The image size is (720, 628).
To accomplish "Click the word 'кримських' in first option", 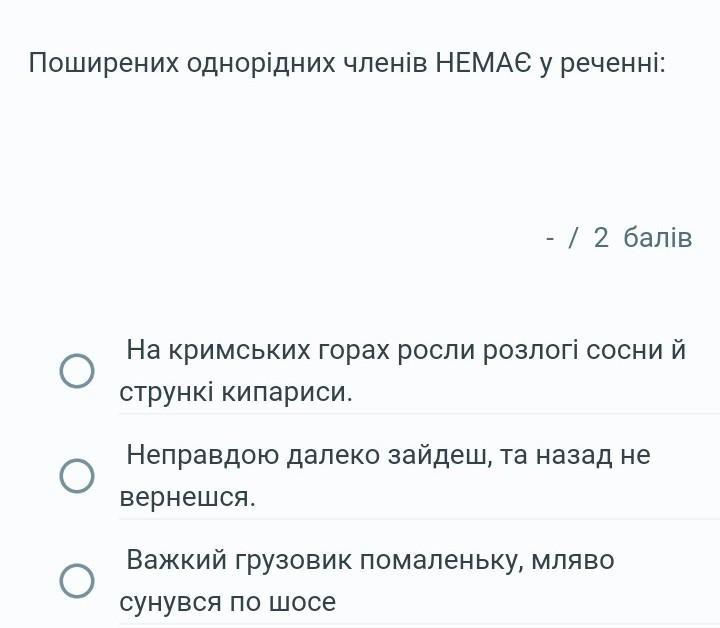I will [x=239, y=350].
